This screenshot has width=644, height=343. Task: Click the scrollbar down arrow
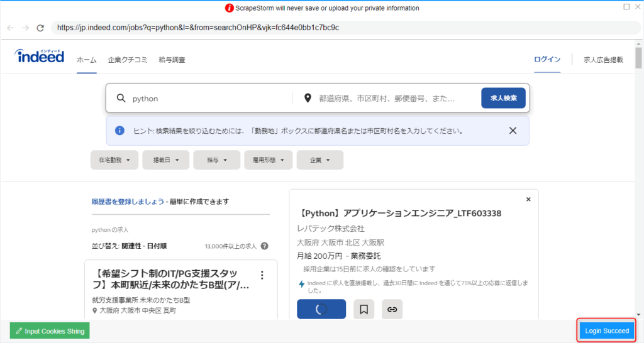(x=638, y=315)
